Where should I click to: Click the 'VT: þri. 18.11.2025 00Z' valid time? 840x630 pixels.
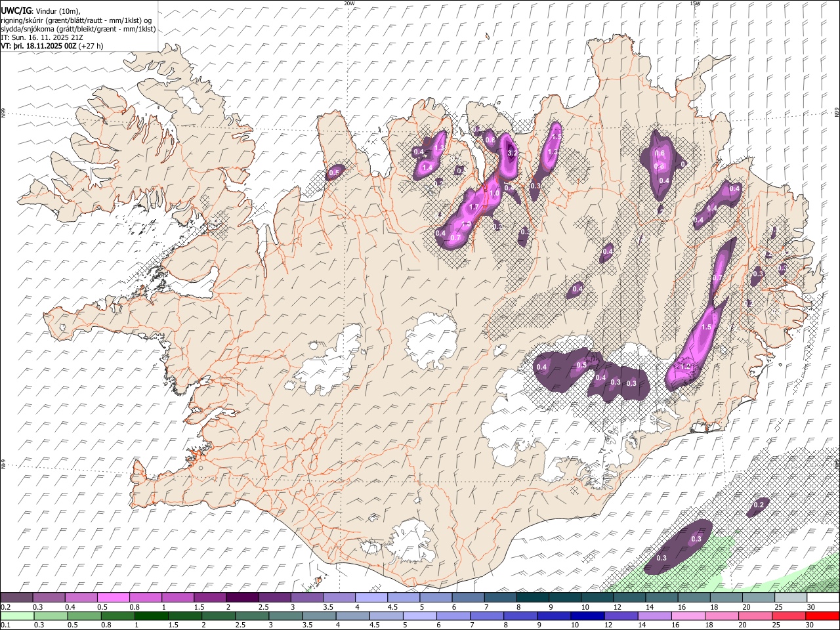click(39, 47)
